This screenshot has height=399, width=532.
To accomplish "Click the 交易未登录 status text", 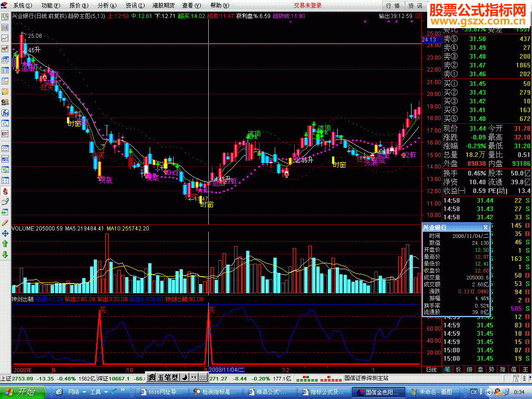I will pos(308,6).
